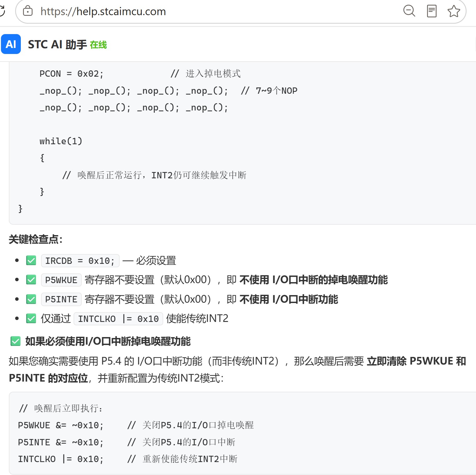Viewport: 476px width, 475px height.
Task: Click the 进入掉电模式 comment
Action: [206, 74]
